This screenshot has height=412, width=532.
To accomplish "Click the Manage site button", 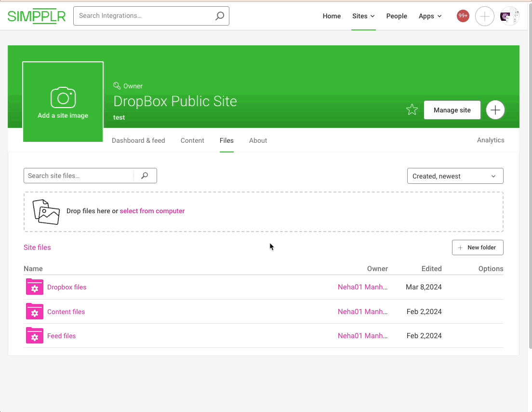I will point(452,110).
